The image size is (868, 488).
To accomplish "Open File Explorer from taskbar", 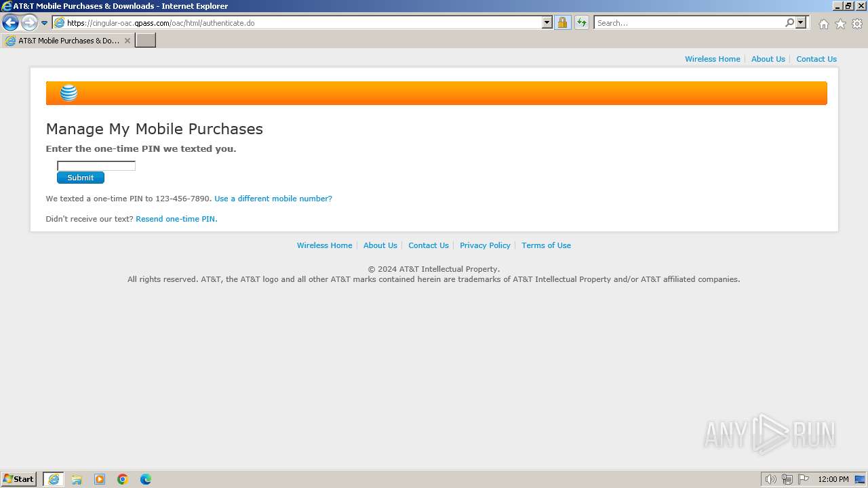I will click(77, 479).
